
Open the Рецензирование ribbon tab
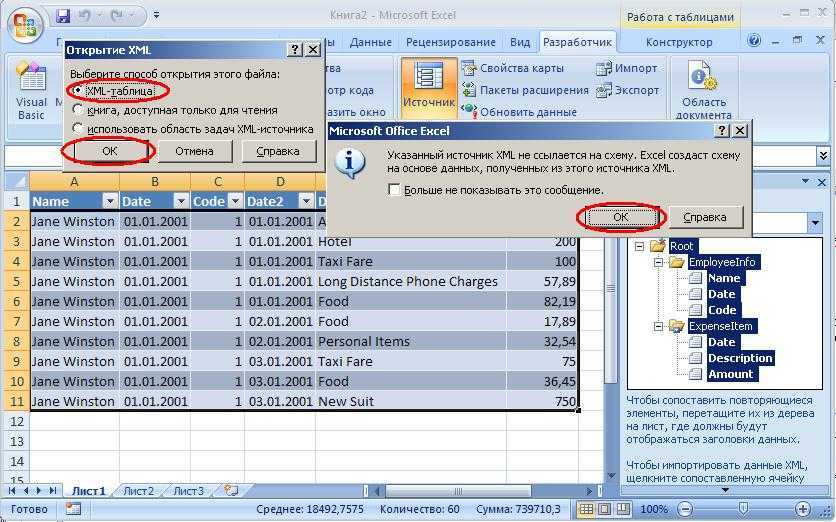[451, 42]
